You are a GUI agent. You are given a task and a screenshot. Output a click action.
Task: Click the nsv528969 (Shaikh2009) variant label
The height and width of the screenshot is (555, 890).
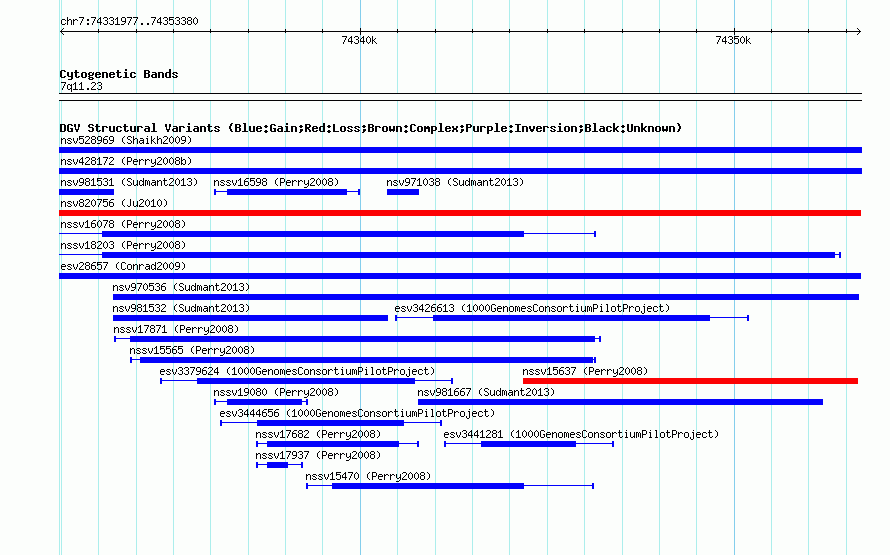coord(126,140)
